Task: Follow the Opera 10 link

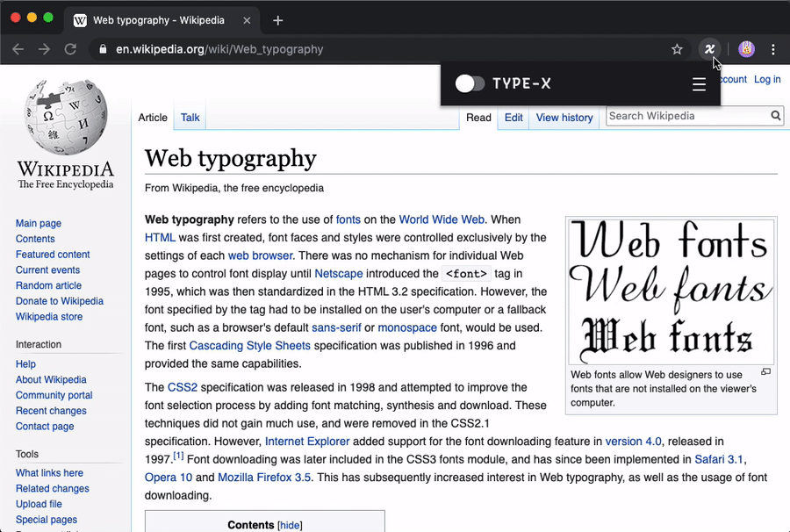Action: coord(169,478)
